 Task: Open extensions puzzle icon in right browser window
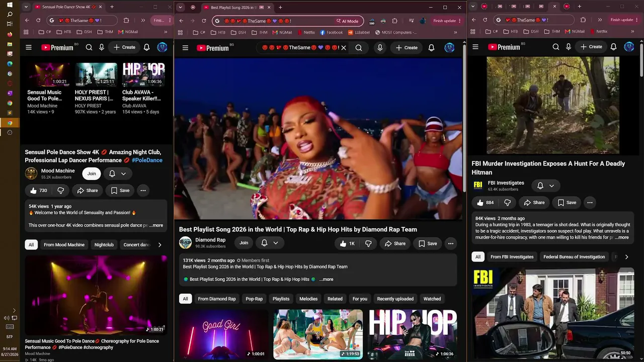pos(583,20)
